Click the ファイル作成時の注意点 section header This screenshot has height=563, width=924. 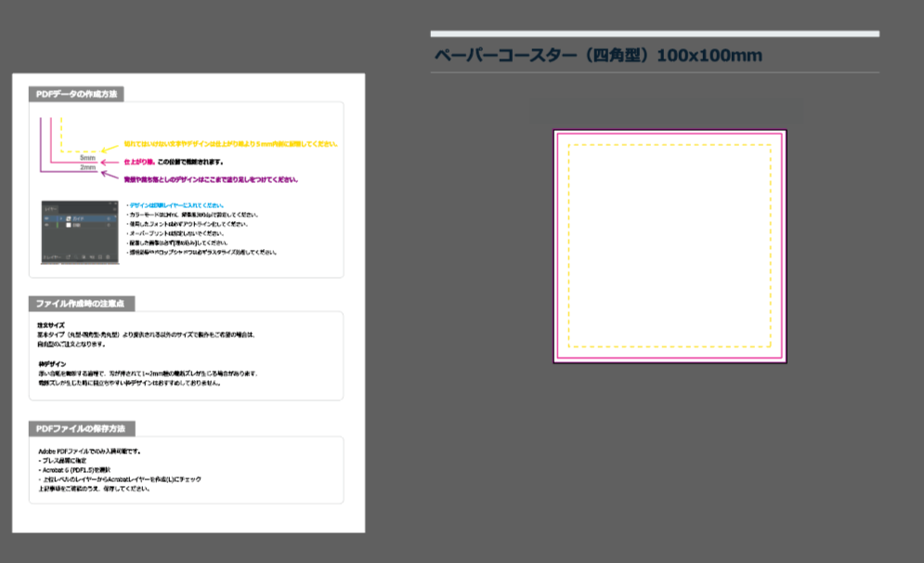click(x=83, y=304)
